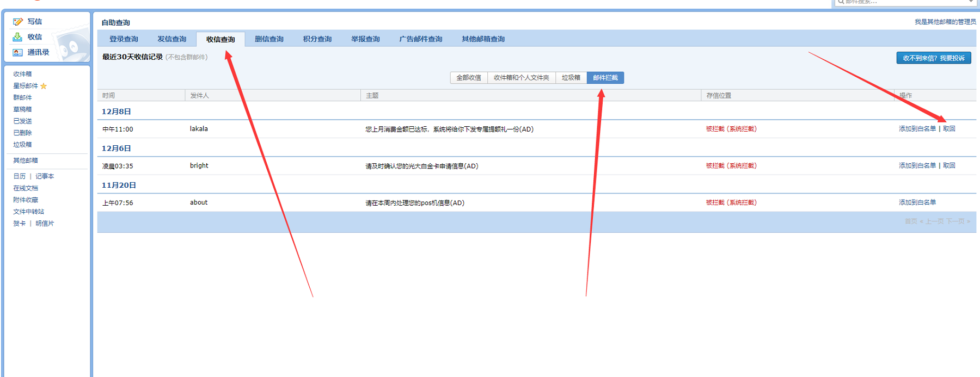The width and height of the screenshot is (980, 377).
Task: Go to the 广告邮件查询 tab
Action: pyautogui.click(x=420, y=39)
